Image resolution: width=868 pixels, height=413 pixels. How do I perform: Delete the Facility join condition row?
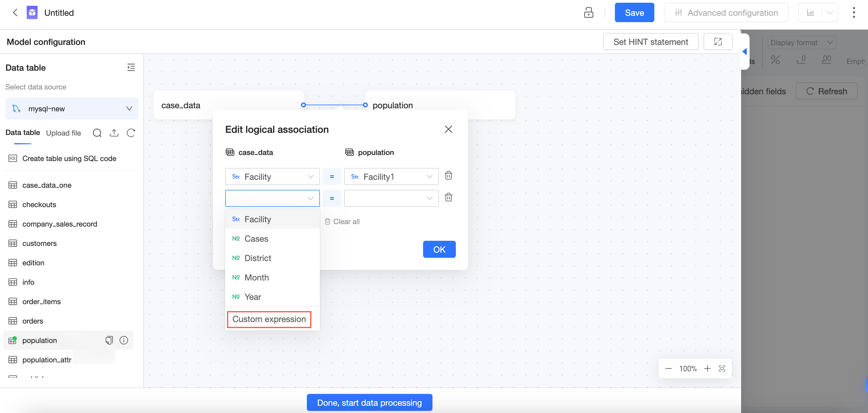[x=449, y=176]
